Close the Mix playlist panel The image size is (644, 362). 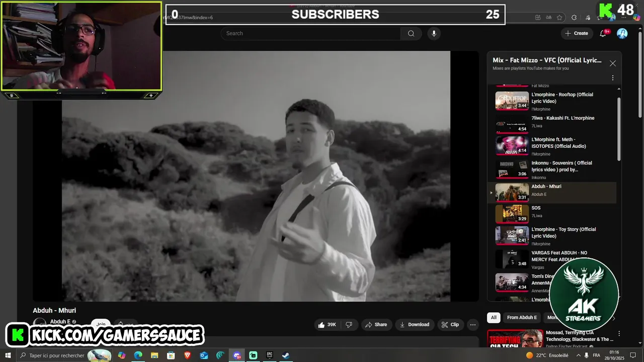612,63
